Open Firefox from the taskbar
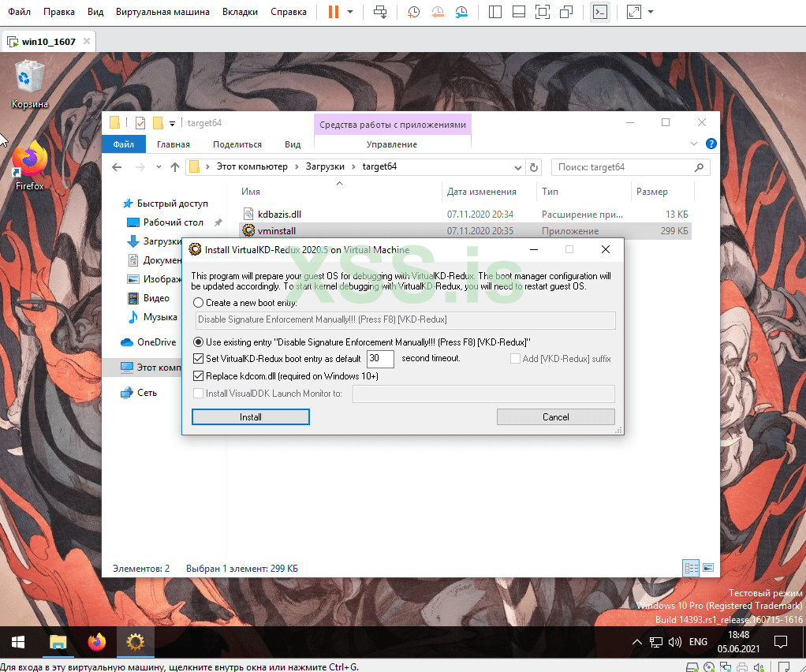This screenshot has width=806, height=672. pos(97,642)
